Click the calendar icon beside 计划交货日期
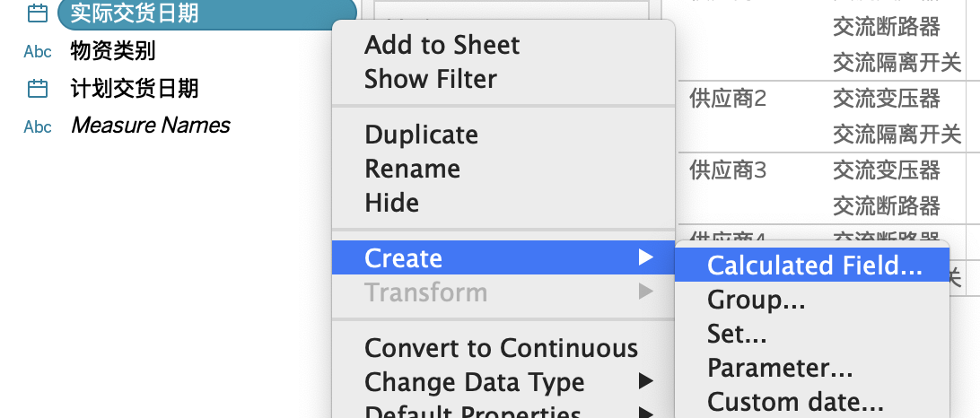The image size is (980, 418). click(38, 89)
